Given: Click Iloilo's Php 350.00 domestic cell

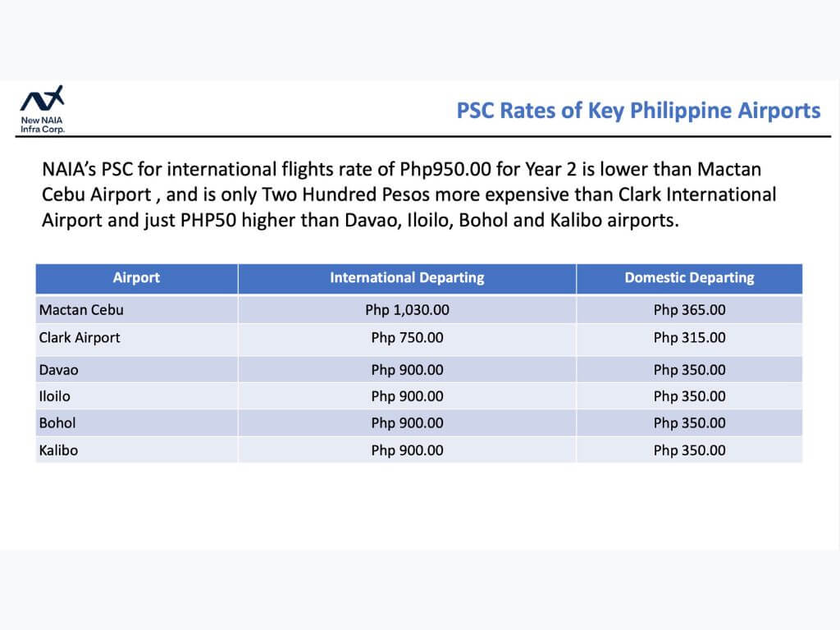Looking at the screenshot, I should 689,396.
